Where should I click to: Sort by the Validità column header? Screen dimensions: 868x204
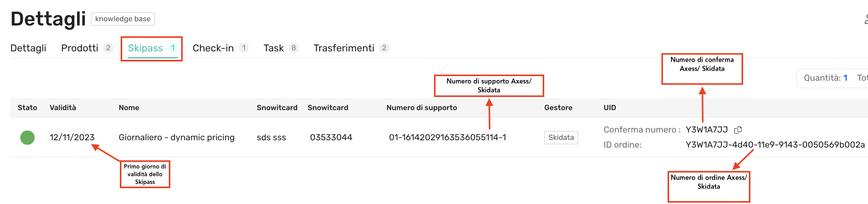(63, 108)
